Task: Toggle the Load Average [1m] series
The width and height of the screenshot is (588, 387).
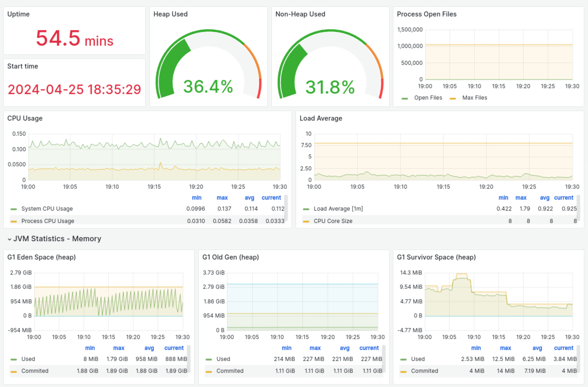Action: click(338, 209)
